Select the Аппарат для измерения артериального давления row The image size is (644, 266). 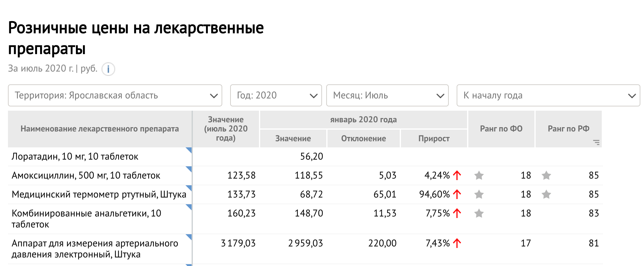[95, 249]
